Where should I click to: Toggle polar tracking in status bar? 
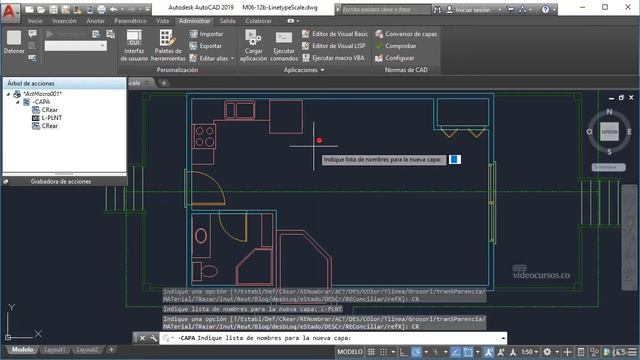pos(416,352)
